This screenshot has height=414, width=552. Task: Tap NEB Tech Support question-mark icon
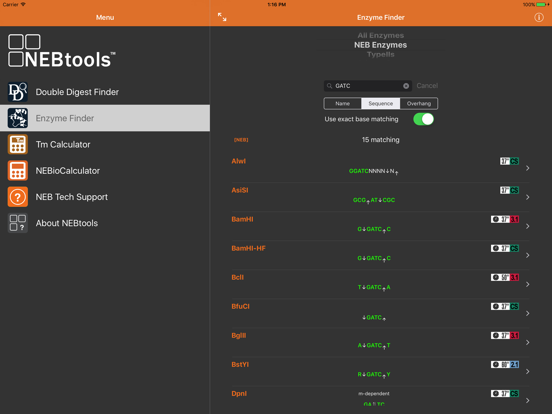pyautogui.click(x=18, y=197)
